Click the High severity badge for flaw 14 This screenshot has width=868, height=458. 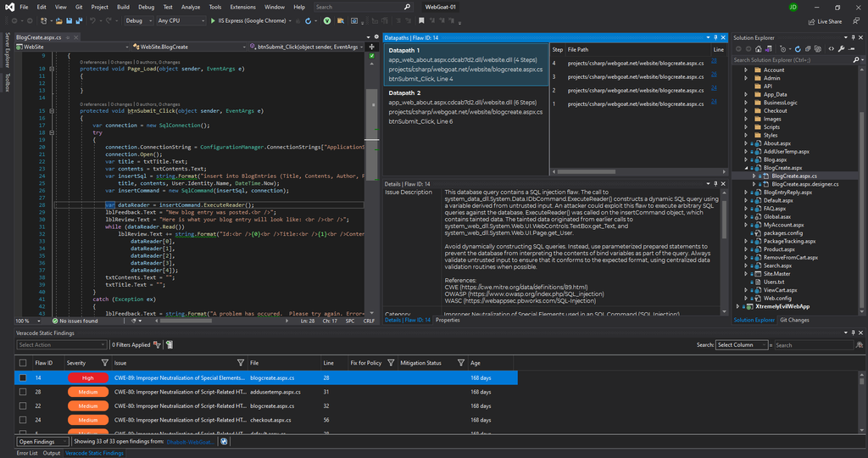tap(87, 377)
